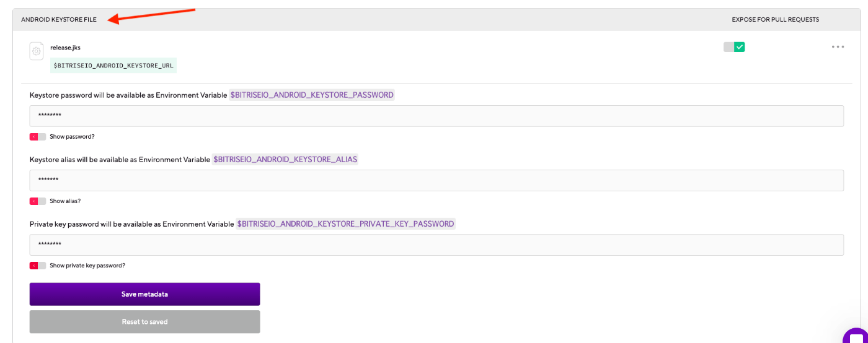Screen dimensions: 868x343
Task: Toggle Show alias switch
Action: (x=38, y=201)
